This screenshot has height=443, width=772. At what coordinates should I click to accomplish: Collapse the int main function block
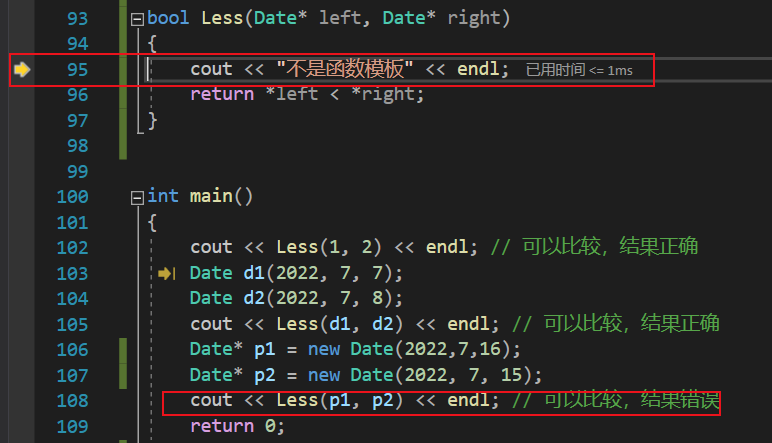pyautogui.click(x=137, y=198)
